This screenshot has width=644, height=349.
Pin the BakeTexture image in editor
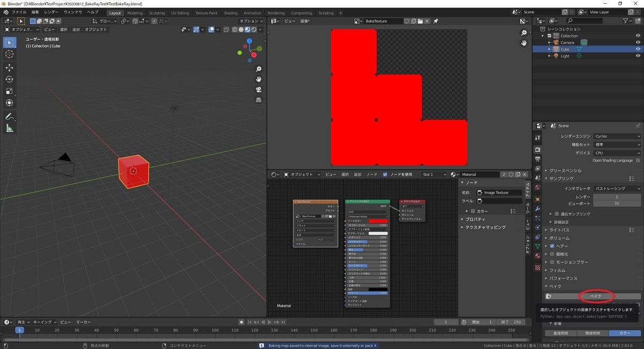pos(436,21)
